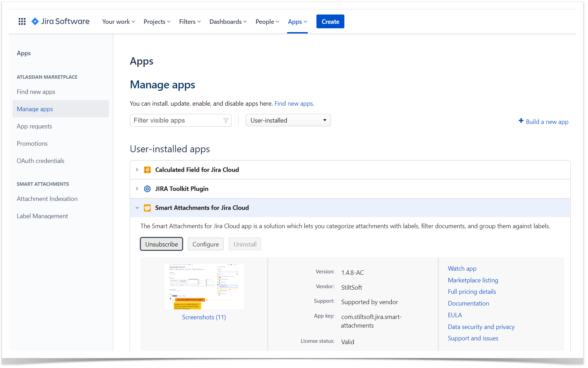The width and height of the screenshot is (588, 368).
Task: Open Label Management in sidebar
Action: coord(42,216)
